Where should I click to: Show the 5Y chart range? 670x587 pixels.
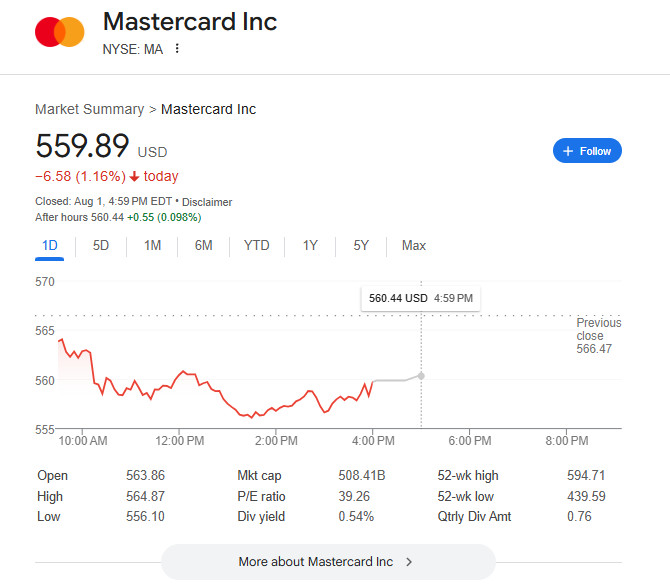click(x=361, y=245)
